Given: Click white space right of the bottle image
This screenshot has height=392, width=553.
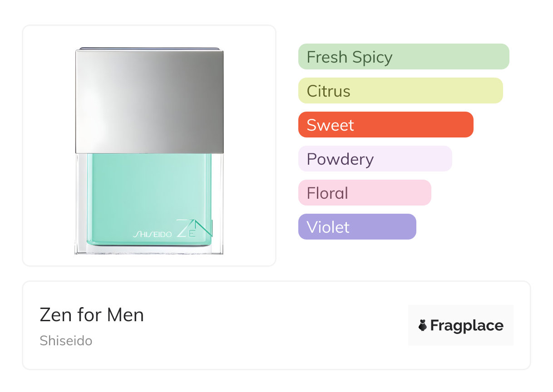Looking at the screenshot, I should point(249,145).
